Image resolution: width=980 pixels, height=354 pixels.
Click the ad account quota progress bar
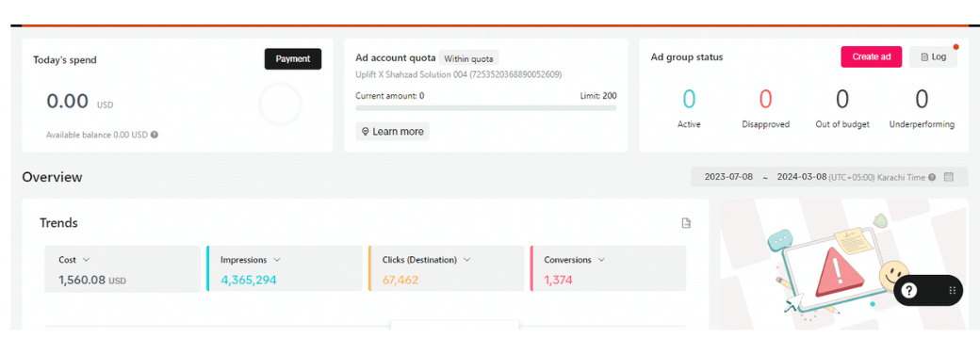pyautogui.click(x=485, y=108)
